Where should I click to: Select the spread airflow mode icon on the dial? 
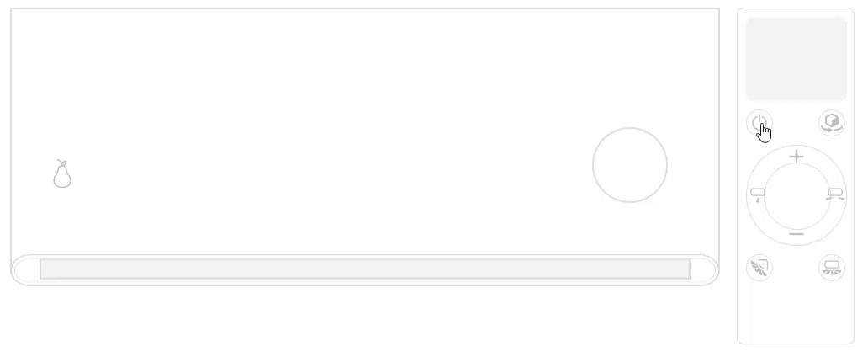click(835, 194)
